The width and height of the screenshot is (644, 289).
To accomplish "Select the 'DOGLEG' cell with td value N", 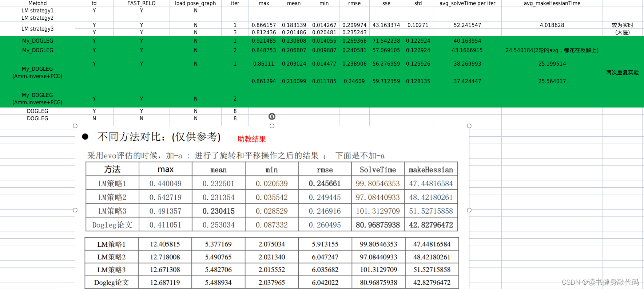I will tap(37, 118).
